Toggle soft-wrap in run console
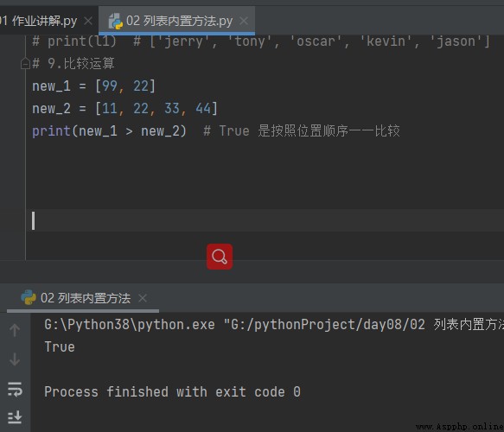The width and height of the screenshot is (504, 432). point(15,390)
